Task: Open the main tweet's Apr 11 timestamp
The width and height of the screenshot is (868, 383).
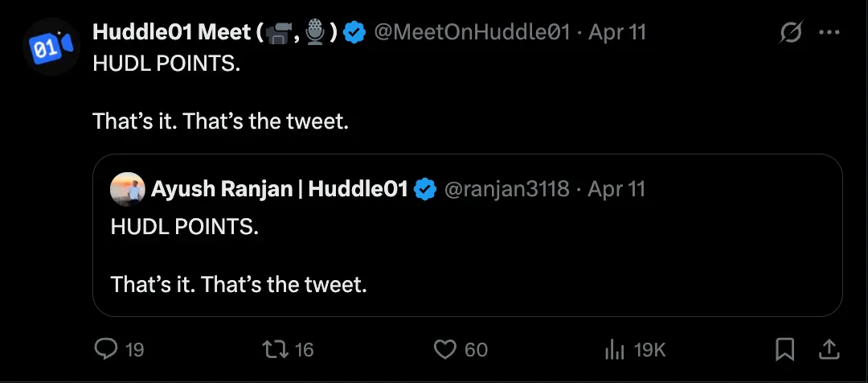Action: [x=617, y=33]
